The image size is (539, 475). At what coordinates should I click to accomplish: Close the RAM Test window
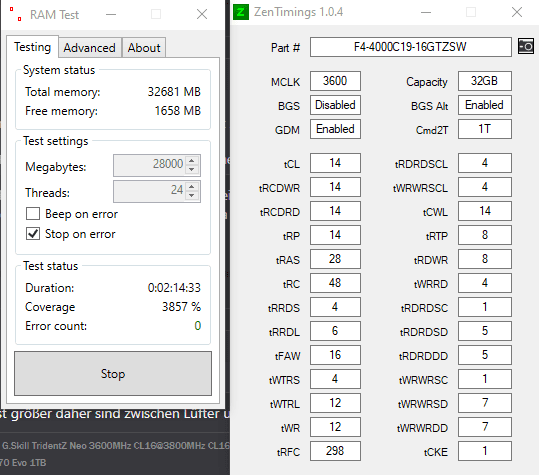click(202, 14)
